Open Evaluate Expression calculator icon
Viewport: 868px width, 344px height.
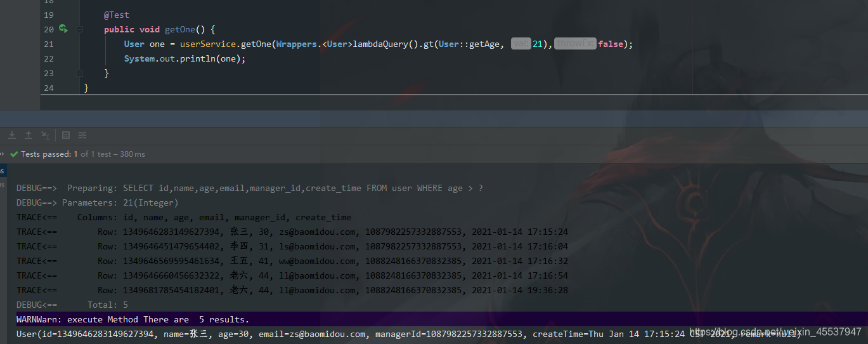pyautogui.click(x=66, y=135)
